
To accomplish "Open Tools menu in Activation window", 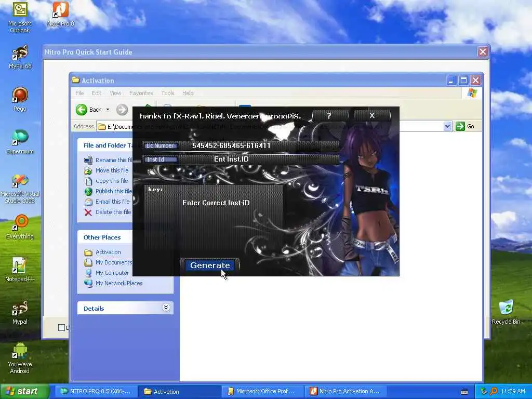I will (168, 93).
